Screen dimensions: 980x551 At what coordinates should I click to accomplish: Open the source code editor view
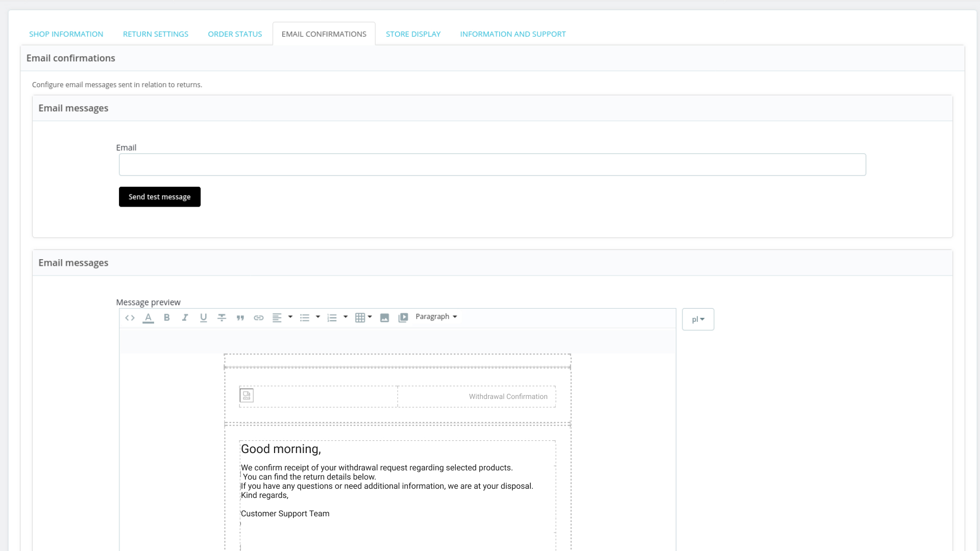(130, 317)
